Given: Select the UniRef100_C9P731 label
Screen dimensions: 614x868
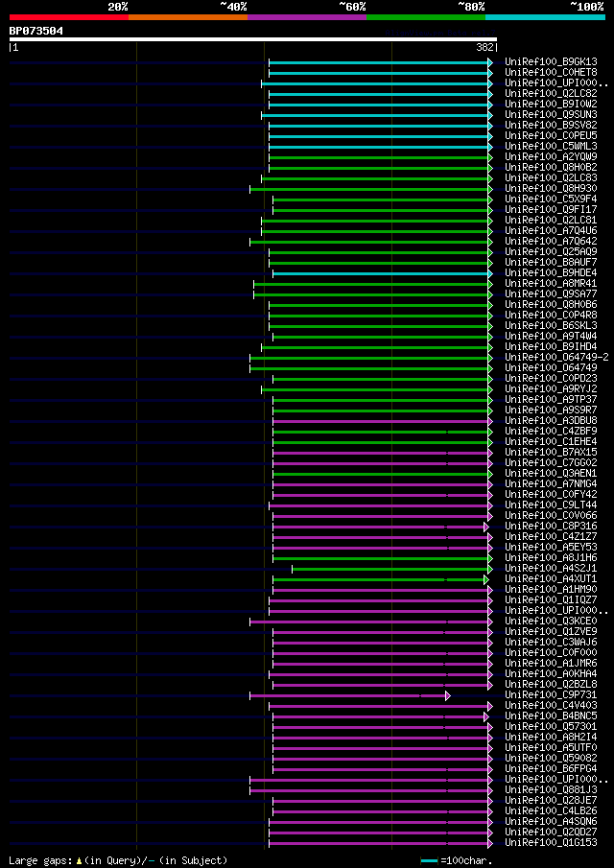Looking at the screenshot, I should (551, 694).
